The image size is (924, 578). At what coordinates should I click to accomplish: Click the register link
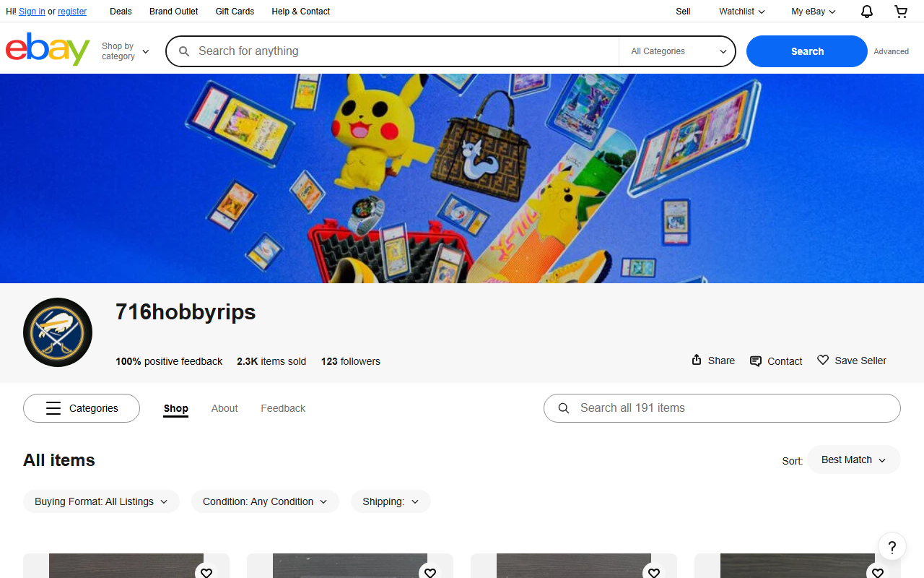click(x=72, y=12)
